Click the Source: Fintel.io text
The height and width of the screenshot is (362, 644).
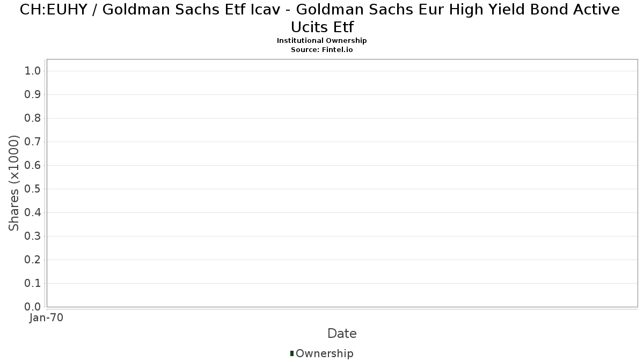[x=322, y=49]
